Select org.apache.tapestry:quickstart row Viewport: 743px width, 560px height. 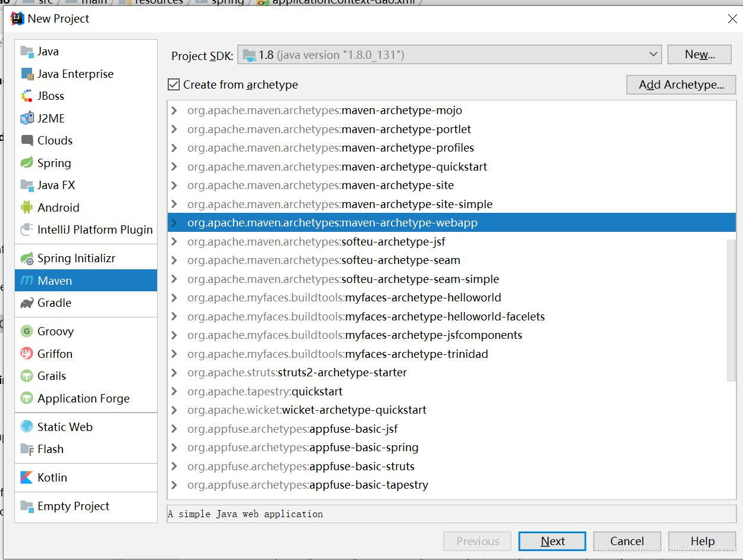coord(452,391)
